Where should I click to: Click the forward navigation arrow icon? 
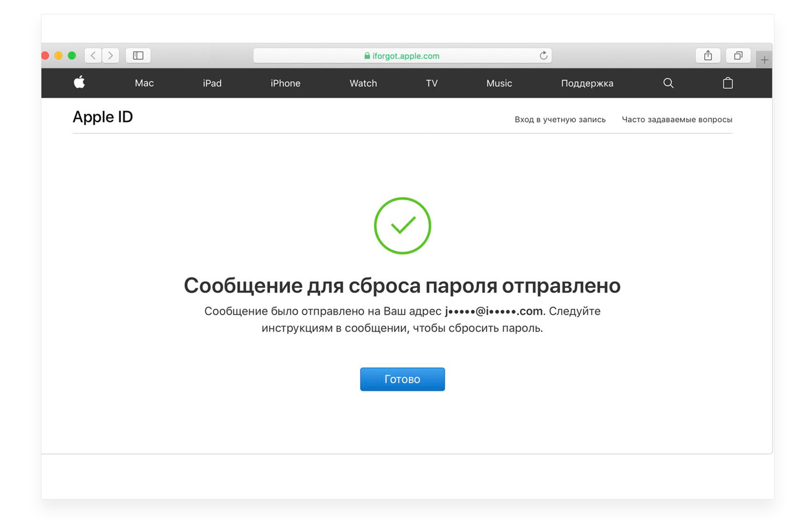point(110,55)
